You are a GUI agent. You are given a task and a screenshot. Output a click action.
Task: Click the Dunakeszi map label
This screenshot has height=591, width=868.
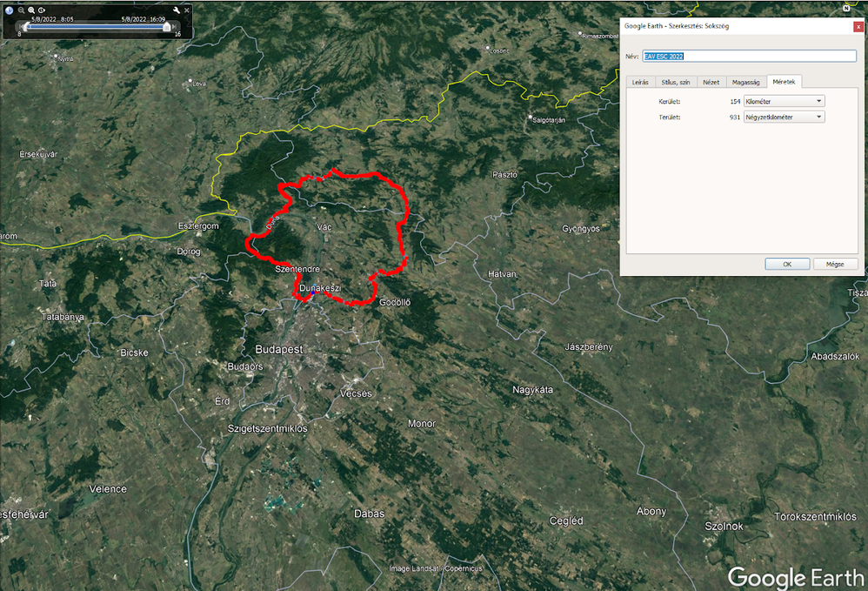tap(320, 289)
